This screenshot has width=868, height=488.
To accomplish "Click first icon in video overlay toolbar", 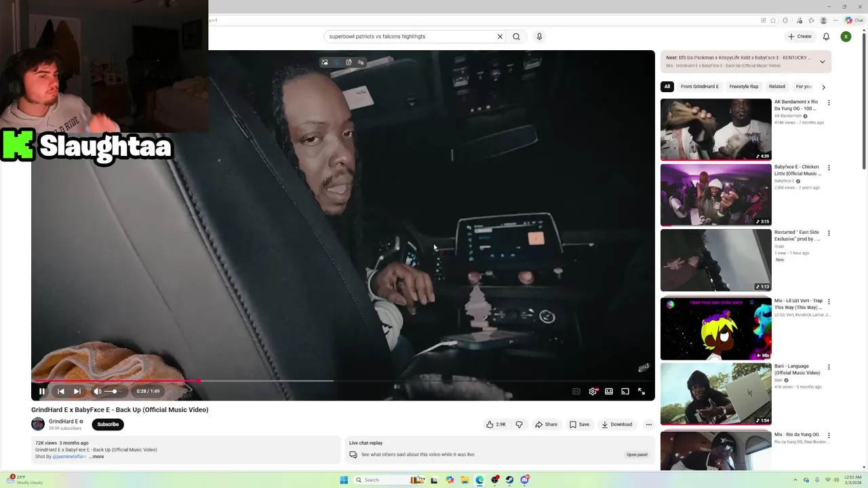I will (x=325, y=62).
